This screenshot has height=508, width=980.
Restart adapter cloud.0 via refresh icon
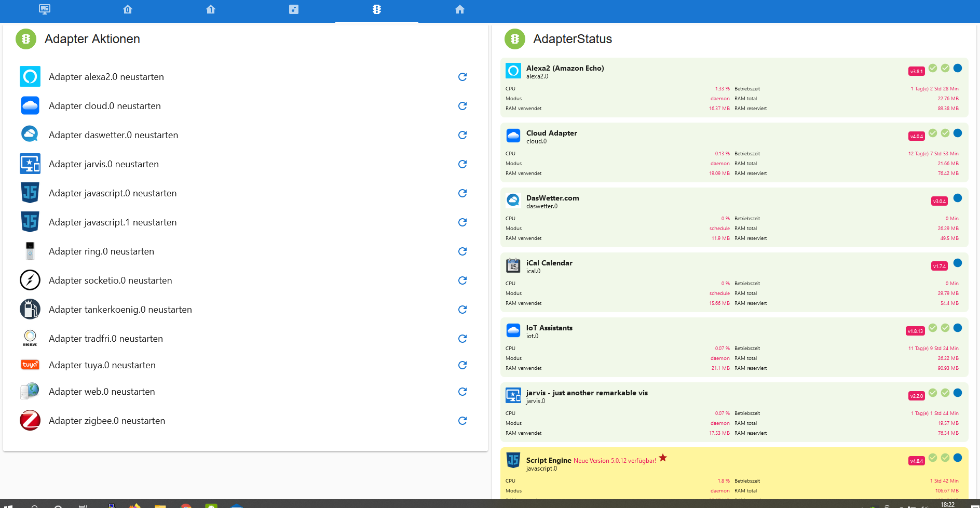point(462,106)
